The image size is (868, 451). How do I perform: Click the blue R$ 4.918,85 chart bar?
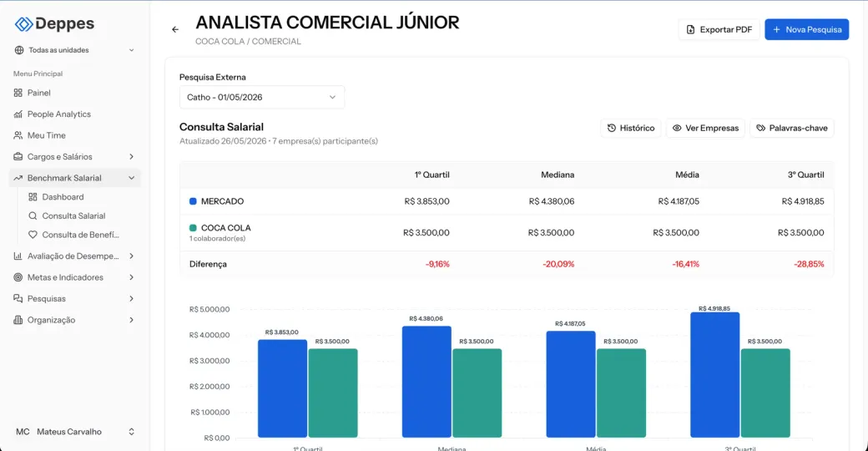click(714, 375)
